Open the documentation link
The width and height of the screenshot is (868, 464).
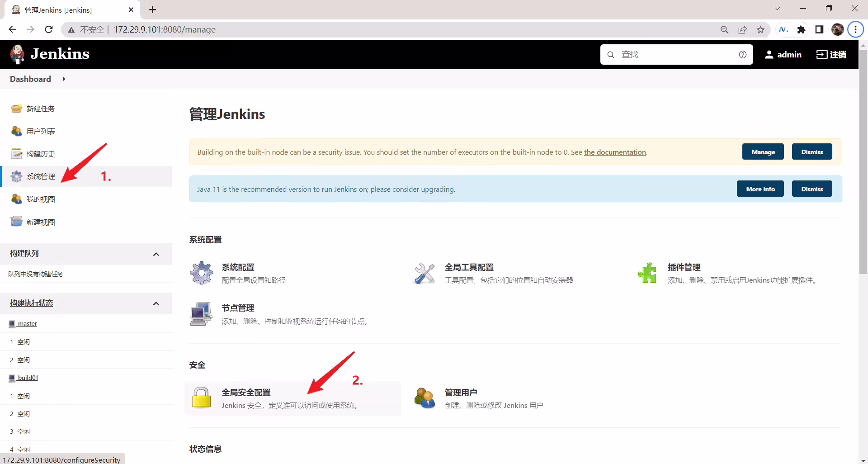click(615, 152)
